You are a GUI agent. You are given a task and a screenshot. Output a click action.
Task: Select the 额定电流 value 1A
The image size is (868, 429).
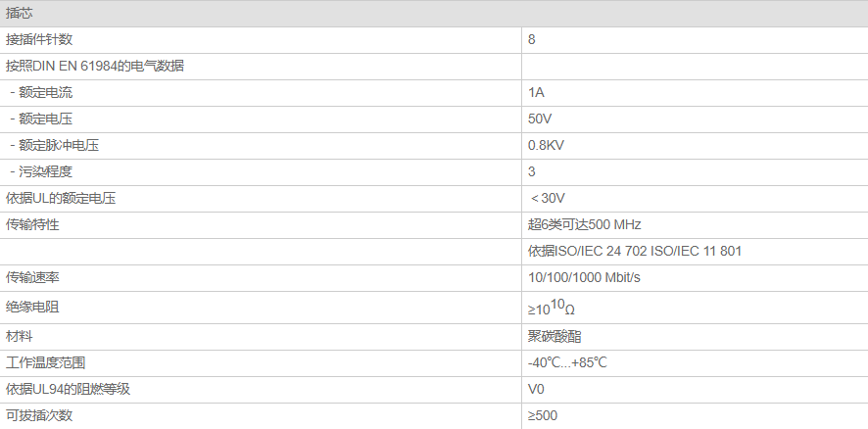point(536,93)
